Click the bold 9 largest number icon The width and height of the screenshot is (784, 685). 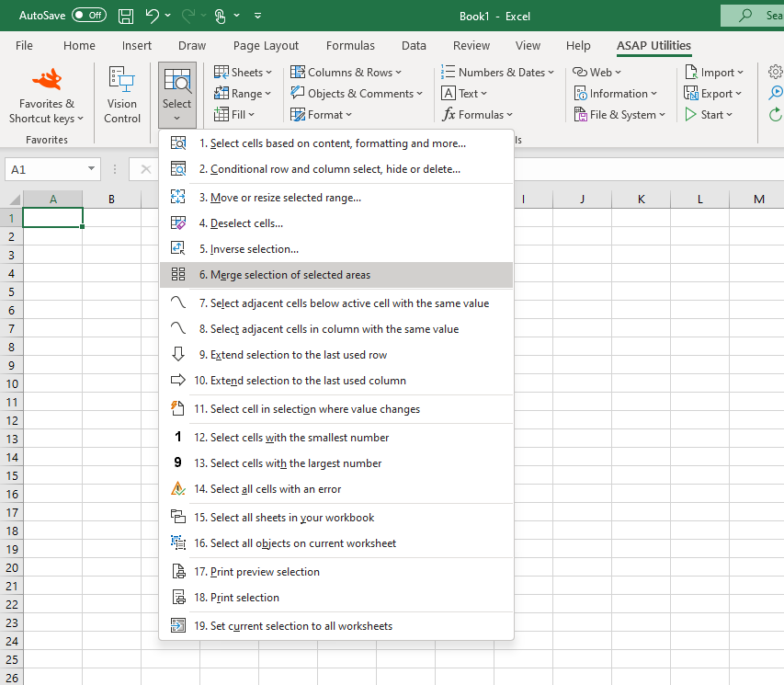coord(178,462)
